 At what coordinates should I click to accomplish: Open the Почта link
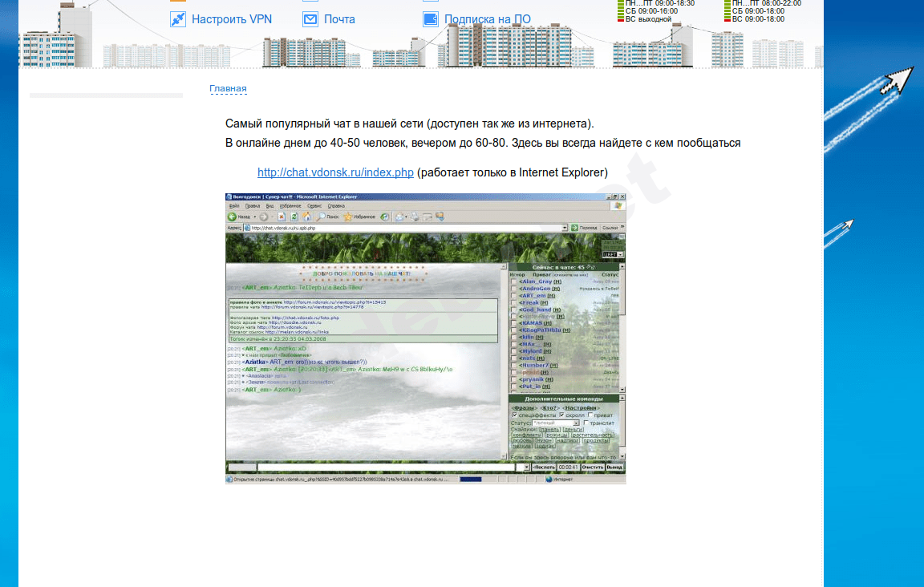(x=339, y=19)
